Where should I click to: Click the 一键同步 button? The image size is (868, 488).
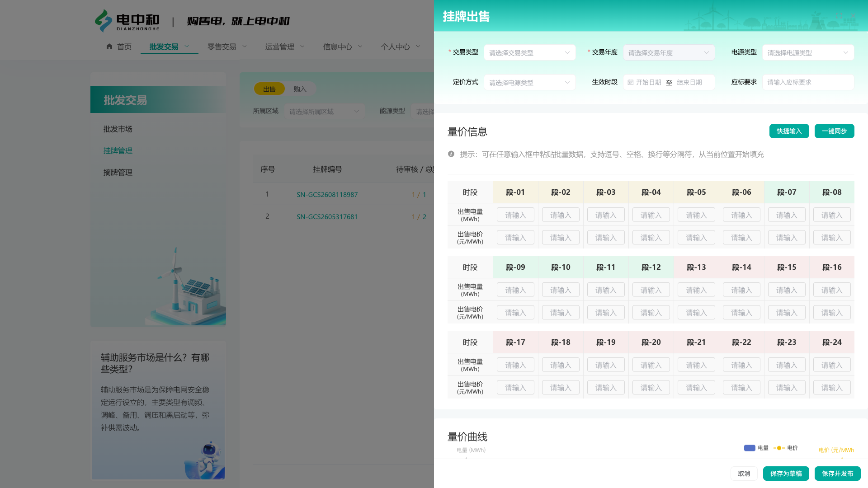tap(835, 131)
